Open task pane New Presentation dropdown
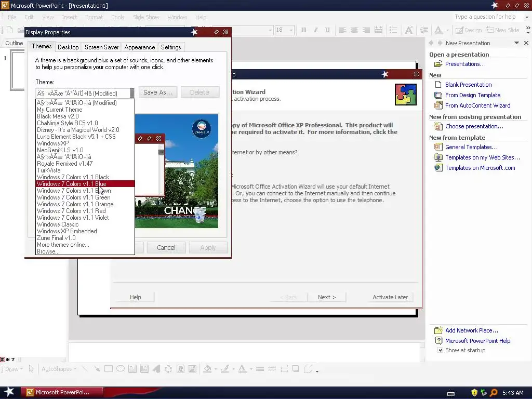This screenshot has height=399, width=532. (x=516, y=43)
